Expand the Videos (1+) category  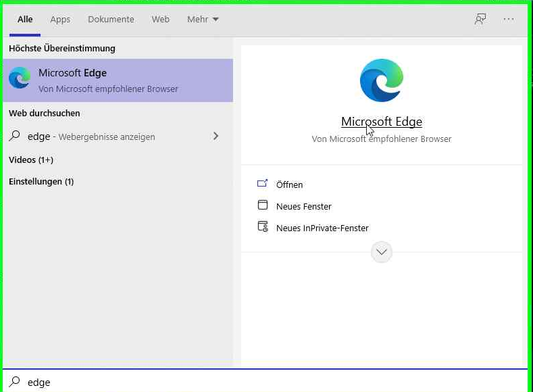coord(31,160)
